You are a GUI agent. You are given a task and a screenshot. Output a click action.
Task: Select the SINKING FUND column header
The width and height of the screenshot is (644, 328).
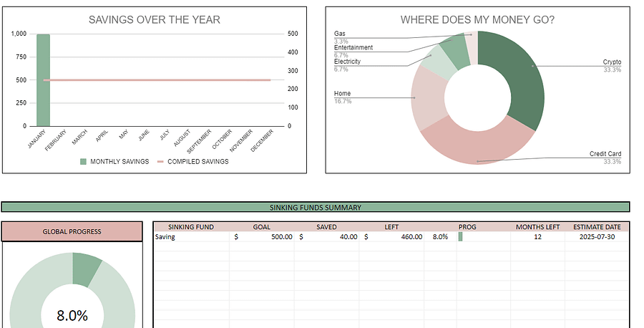pos(191,227)
